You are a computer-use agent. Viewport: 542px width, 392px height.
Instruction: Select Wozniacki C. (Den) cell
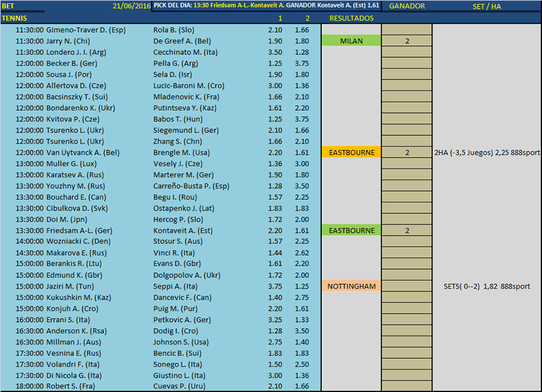(78, 241)
